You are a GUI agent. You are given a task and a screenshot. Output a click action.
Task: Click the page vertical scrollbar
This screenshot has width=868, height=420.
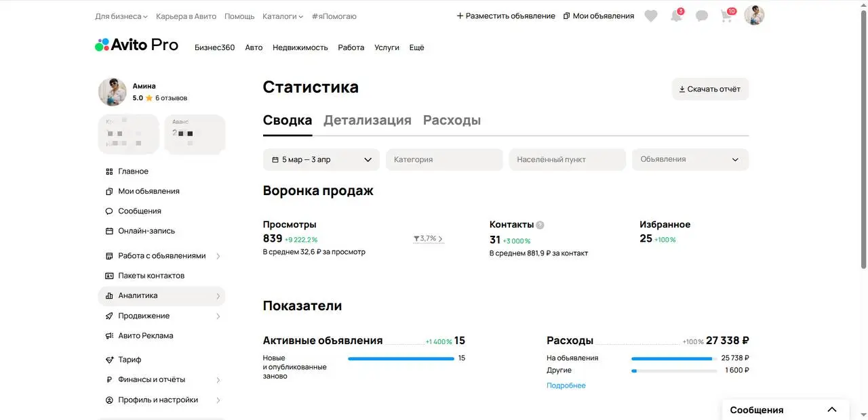tap(864, 139)
